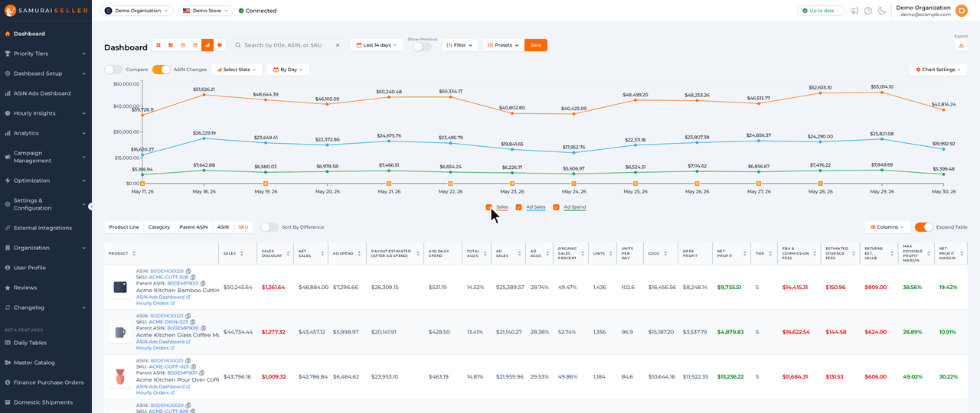Screen dimensions: 980x413
Task: Switch to ASIN tab
Action: pos(223,227)
